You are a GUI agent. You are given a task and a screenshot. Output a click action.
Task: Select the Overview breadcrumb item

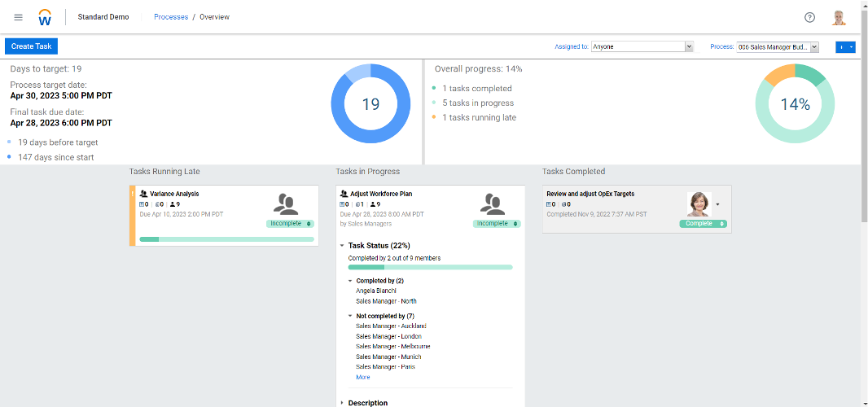click(x=214, y=17)
